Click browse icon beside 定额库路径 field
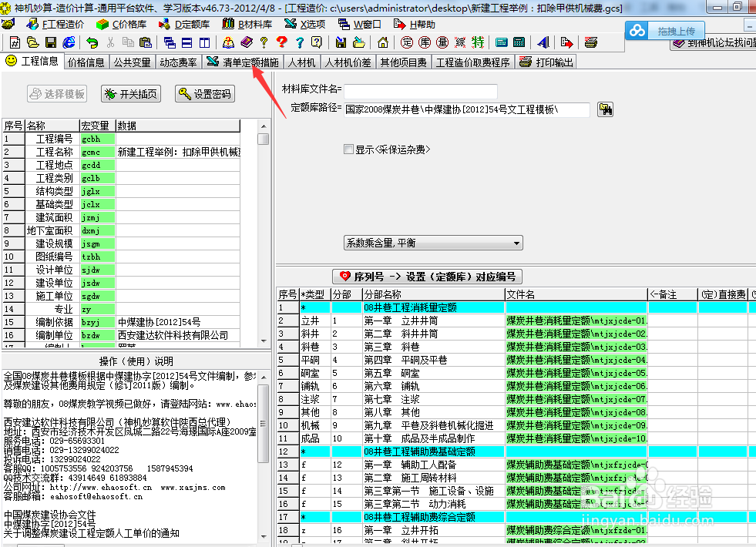Viewport: 756px width, 547px height. (x=605, y=109)
